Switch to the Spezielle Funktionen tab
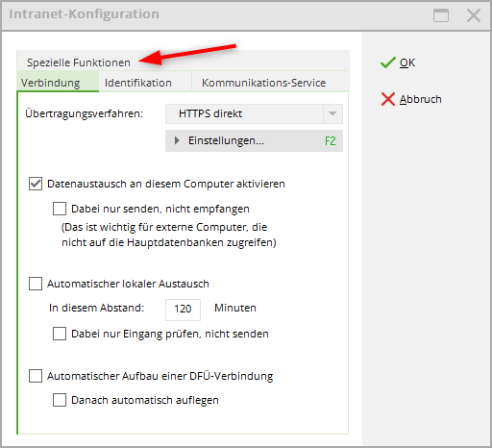Screen dimensions: 492x448 pyautogui.click(x=79, y=62)
